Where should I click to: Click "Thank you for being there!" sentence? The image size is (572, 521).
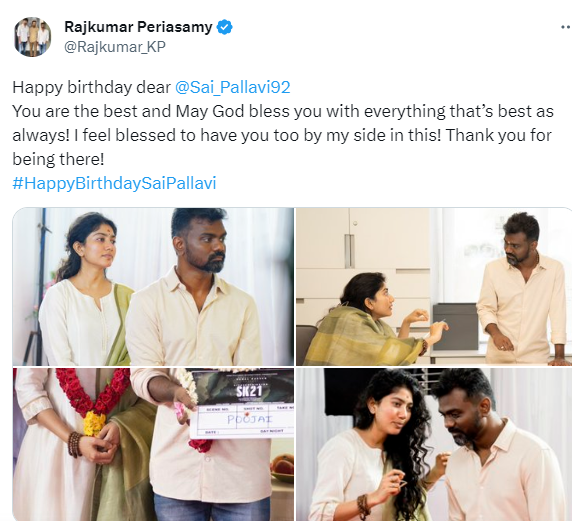(x=282, y=147)
